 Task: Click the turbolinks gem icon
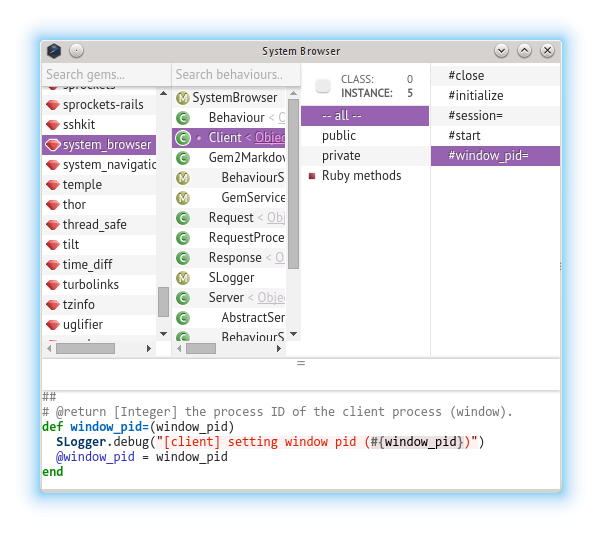53,285
